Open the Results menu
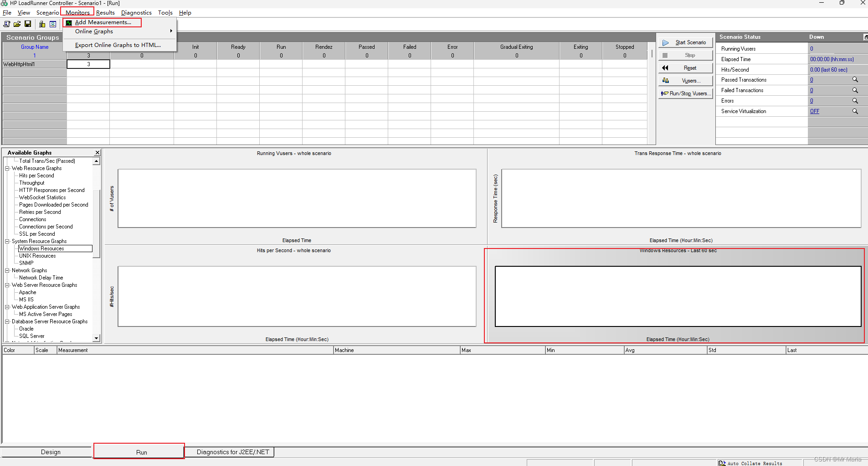The width and height of the screenshot is (868, 466). click(x=105, y=13)
